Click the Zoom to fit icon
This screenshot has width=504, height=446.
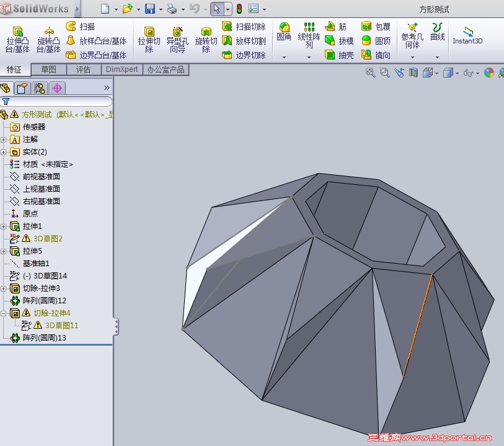pos(371,73)
